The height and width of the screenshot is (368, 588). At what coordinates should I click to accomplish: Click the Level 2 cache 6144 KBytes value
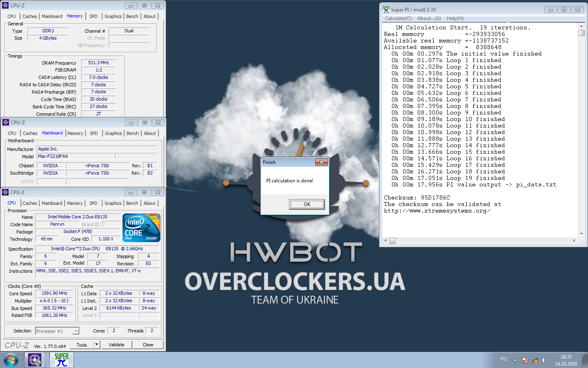point(119,308)
